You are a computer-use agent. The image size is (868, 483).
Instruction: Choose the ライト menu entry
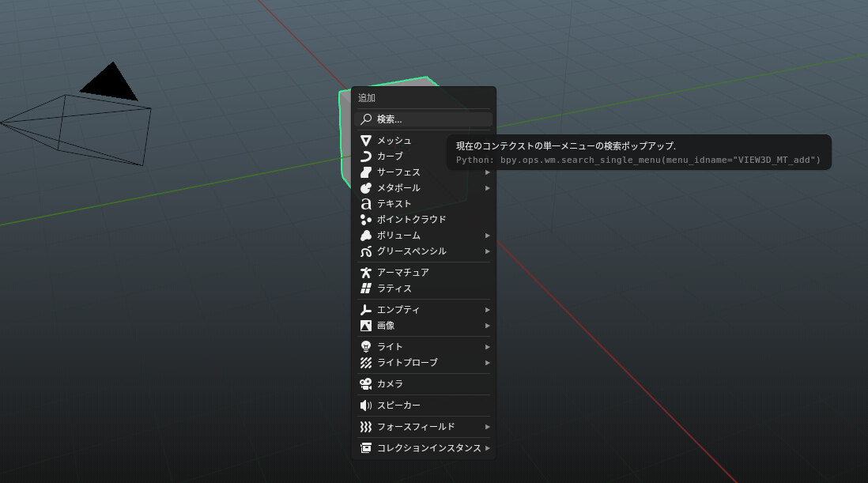pyautogui.click(x=390, y=347)
